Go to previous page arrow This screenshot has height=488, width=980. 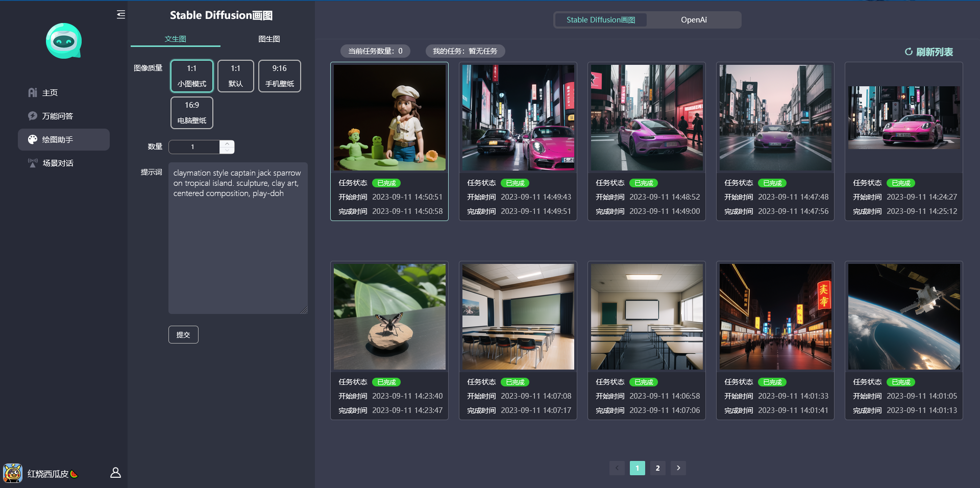617,468
